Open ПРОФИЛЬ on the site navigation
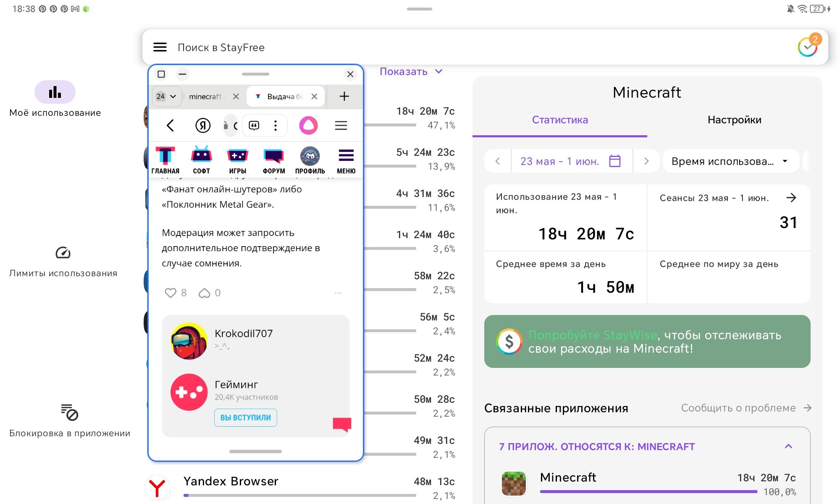The image size is (840, 504). (x=310, y=160)
